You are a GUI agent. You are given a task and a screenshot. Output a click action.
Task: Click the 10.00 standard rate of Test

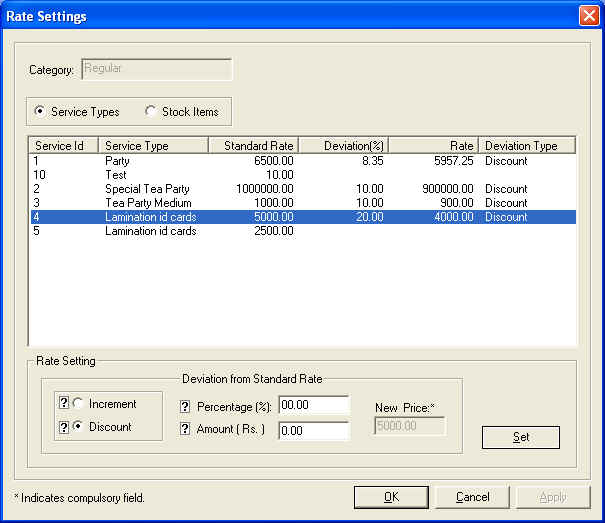[x=280, y=175]
